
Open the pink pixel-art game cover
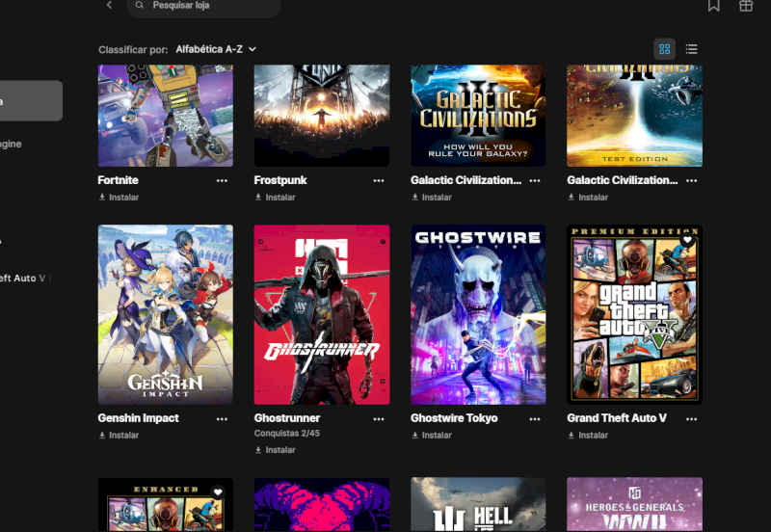[x=322, y=504]
